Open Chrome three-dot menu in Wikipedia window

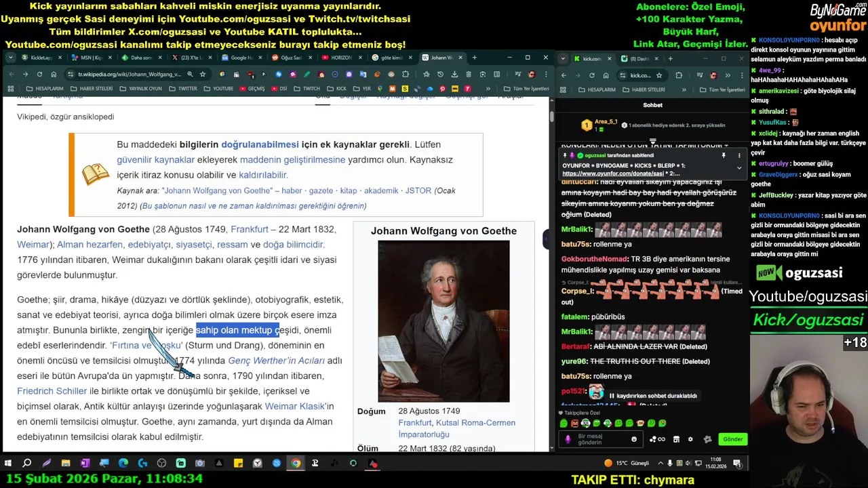point(546,74)
